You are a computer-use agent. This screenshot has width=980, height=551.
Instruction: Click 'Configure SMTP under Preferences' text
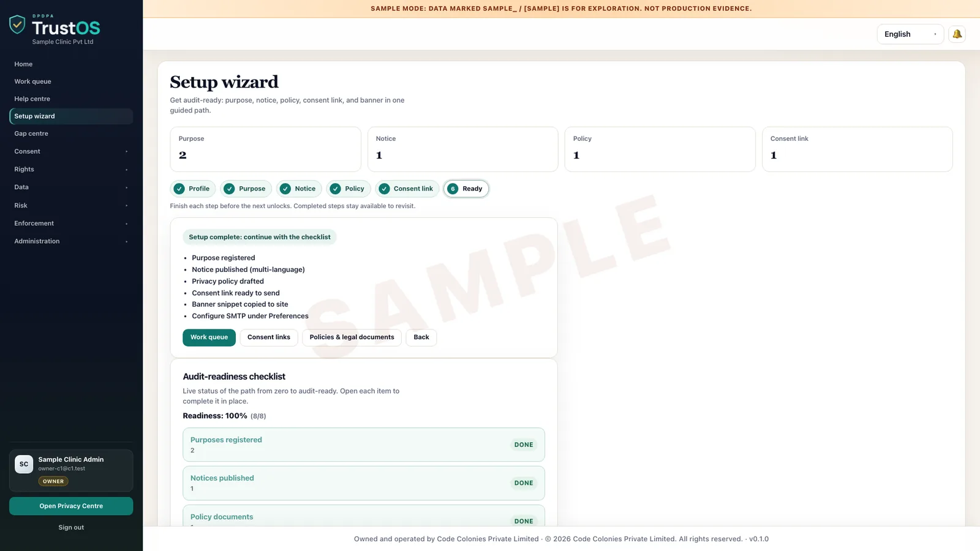click(250, 316)
